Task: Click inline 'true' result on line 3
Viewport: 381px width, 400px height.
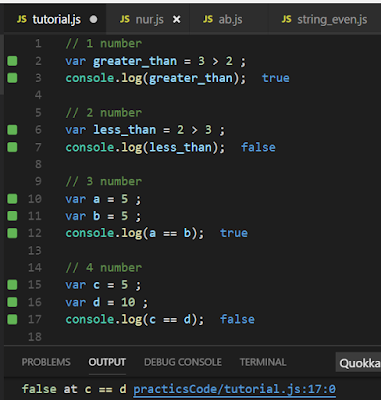Action: 276,78
